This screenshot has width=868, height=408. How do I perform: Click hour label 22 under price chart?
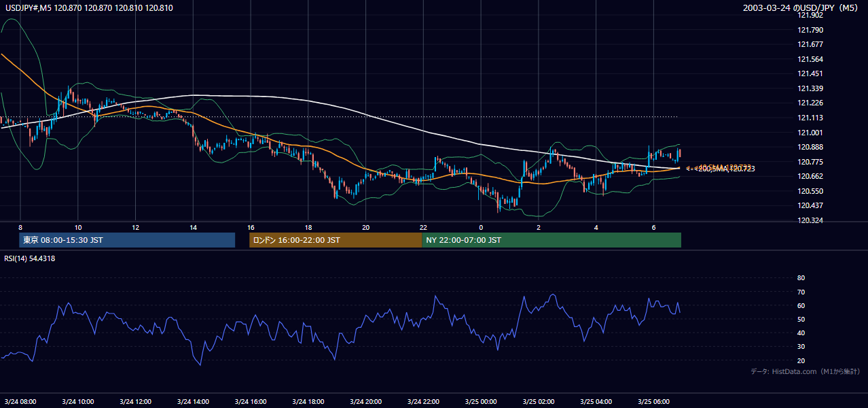pos(423,227)
